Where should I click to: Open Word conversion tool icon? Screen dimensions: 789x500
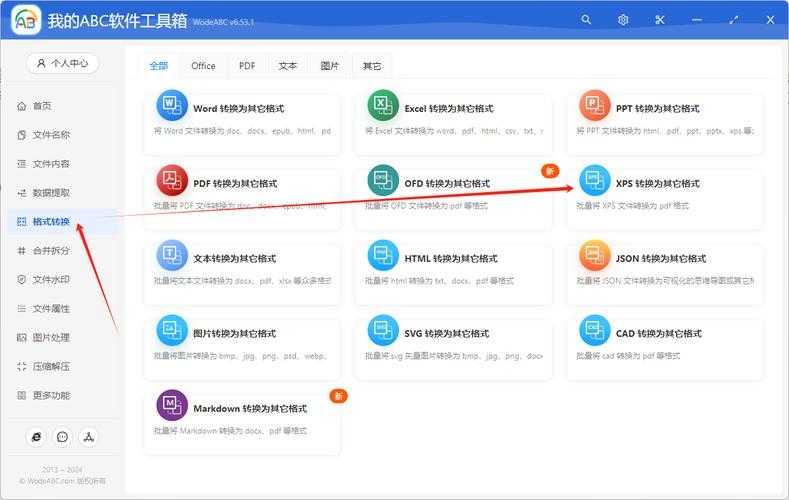point(172,105)
